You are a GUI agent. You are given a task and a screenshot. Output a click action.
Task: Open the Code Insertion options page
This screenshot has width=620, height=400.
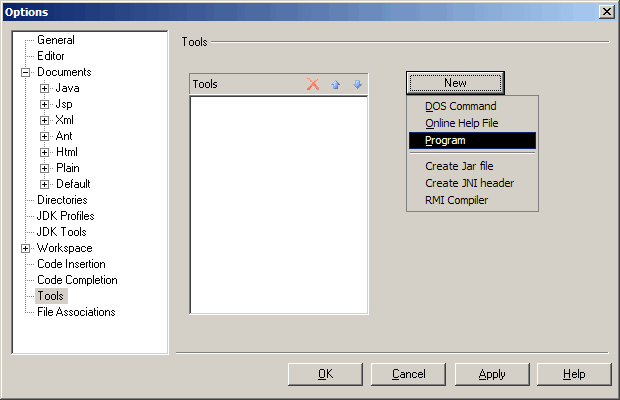[x=71, y=264]
